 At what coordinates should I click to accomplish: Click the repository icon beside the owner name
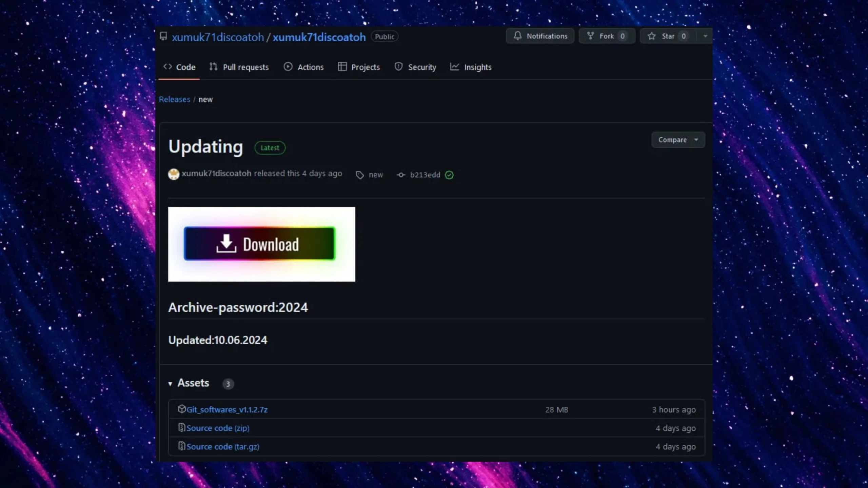click(163, 36)
